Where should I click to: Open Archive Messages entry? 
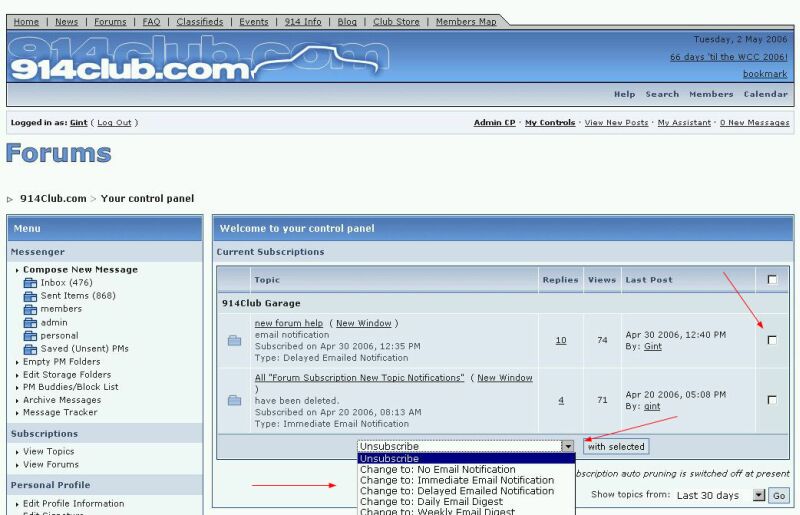click(x=62, y=400)
